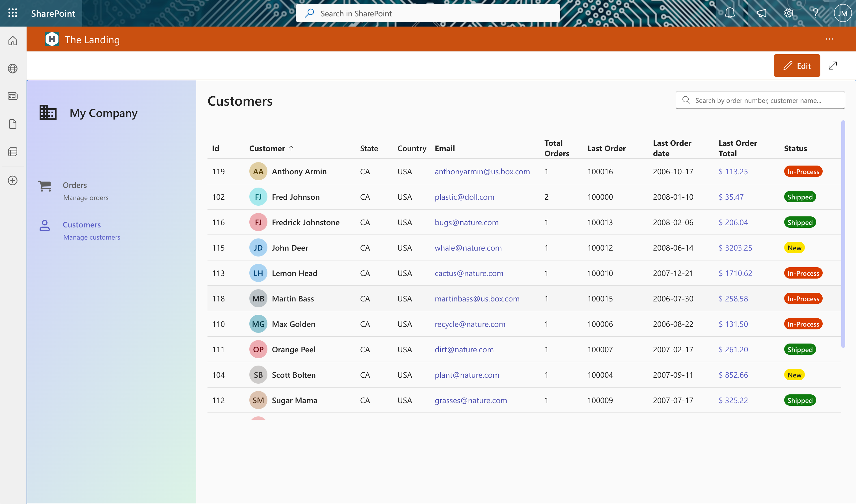Image resolution: width=856 pixels, height=504 pixels.
Task: Open the help question mark icon
Action: click(x=815, y=13)
